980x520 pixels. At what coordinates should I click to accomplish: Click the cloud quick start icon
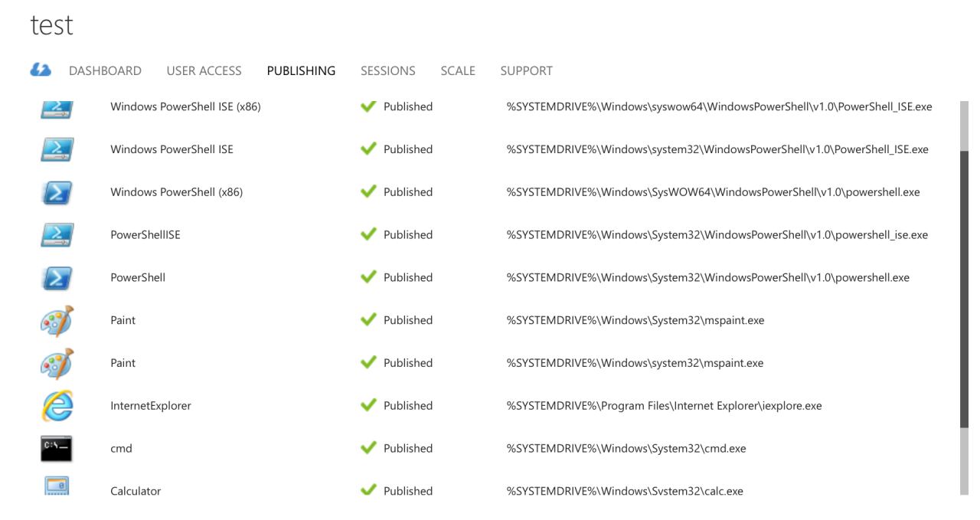[41, 70]
